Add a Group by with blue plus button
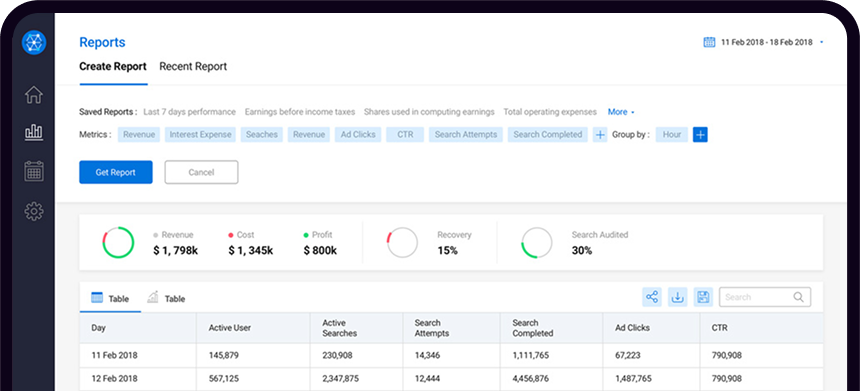The width and height of the screenshot is (860, 391). coord(700,135)
